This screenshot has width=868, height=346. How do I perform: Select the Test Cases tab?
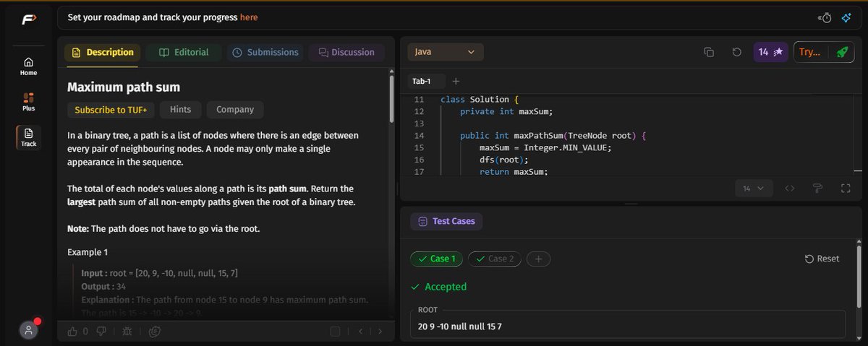446,221
